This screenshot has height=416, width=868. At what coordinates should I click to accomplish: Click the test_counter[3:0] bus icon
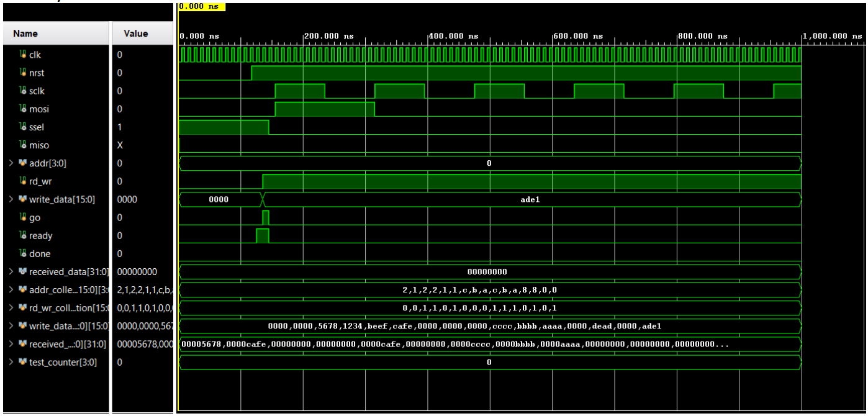24,361
